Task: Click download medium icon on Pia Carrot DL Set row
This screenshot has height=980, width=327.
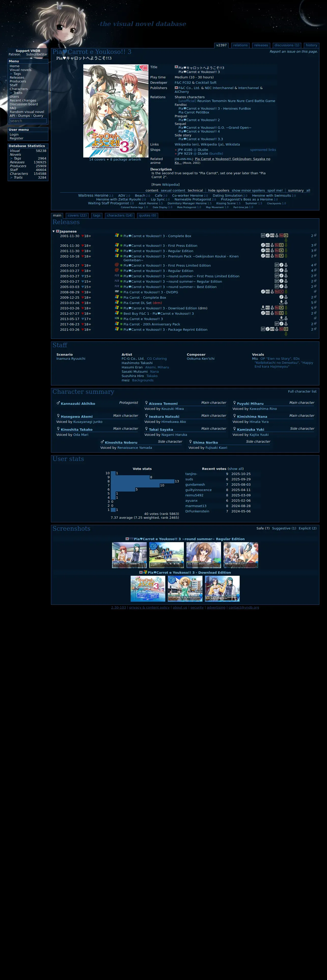Action: tap(281, 302)
